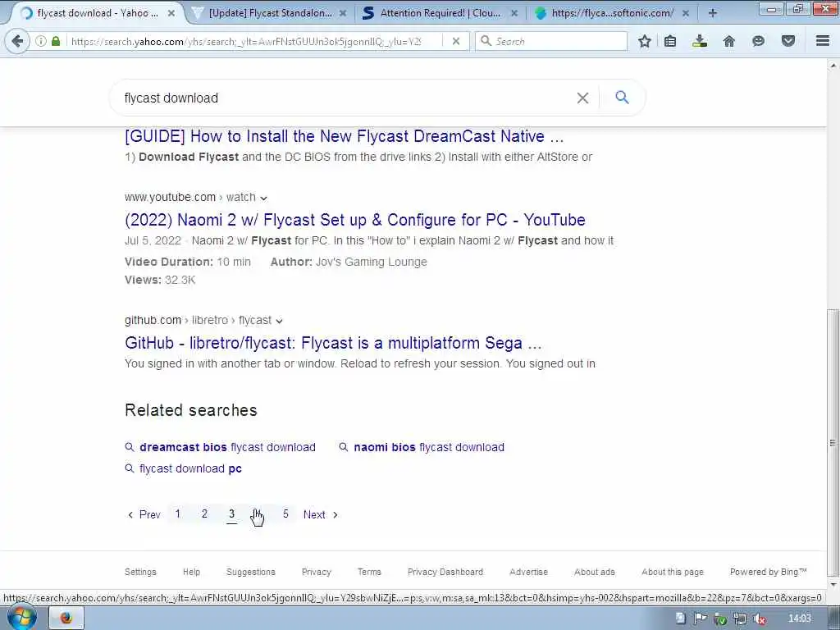The height and width of the screenshot is (630, 840).
Task: Clear the Yahoo search query with the X
Action: (582, 98)
